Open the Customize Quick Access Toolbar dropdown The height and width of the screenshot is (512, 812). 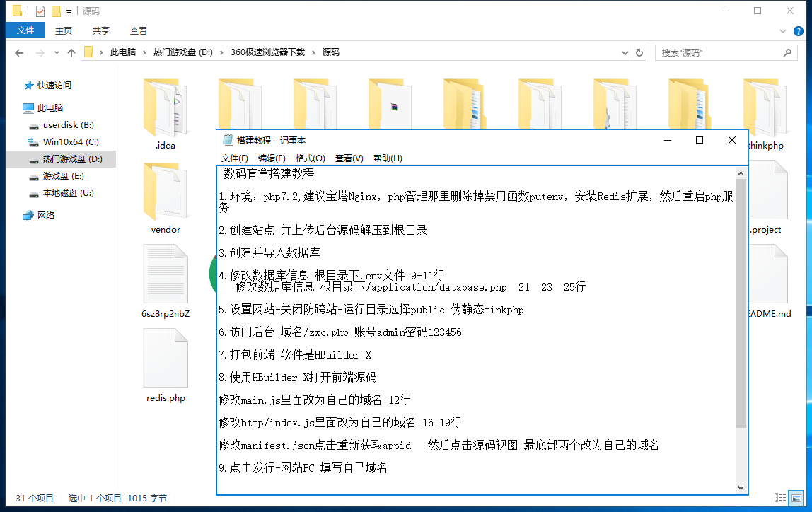click(69, 12)
